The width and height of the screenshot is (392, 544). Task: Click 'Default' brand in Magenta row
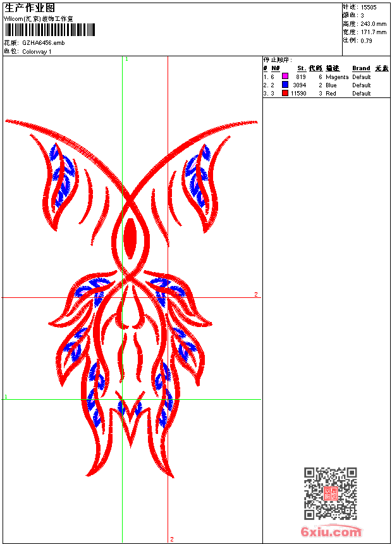coord(361,77)
